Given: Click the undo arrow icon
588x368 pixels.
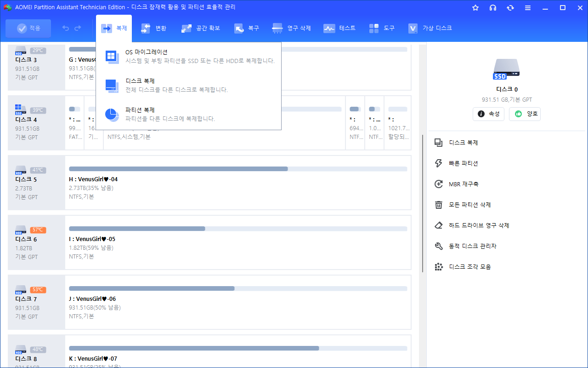Looking at the screenshot, I should pos(66,29).
